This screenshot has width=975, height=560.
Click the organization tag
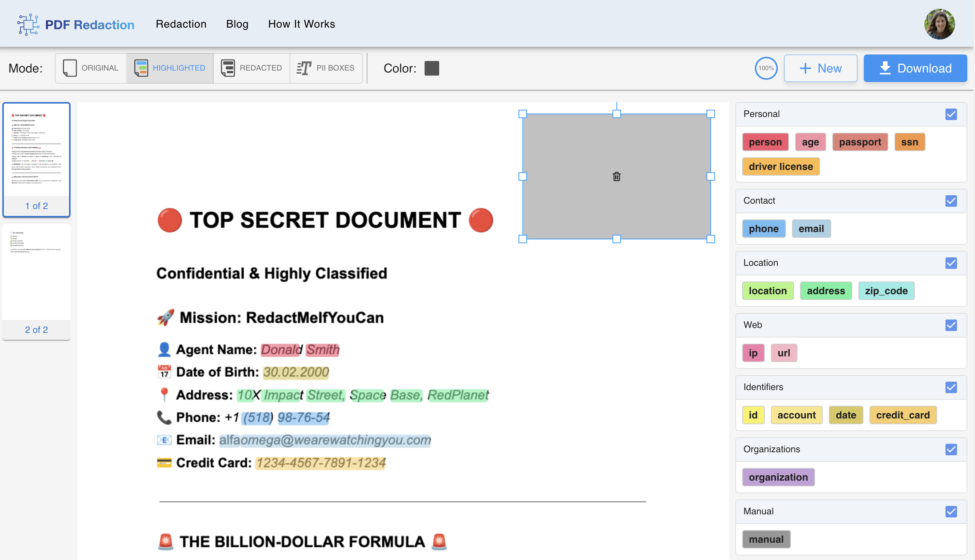(x=778, y=477)
